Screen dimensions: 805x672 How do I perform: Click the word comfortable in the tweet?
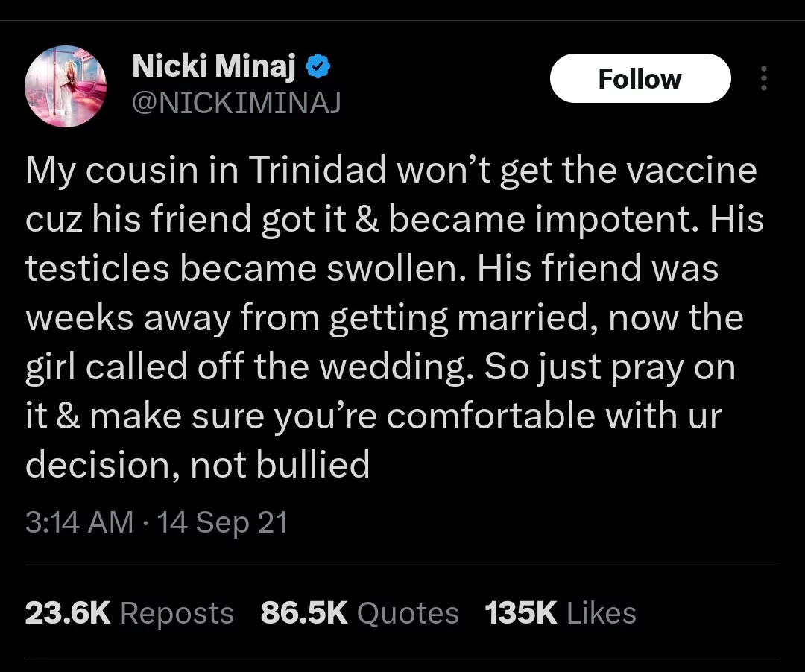click(x=491, y=416)
